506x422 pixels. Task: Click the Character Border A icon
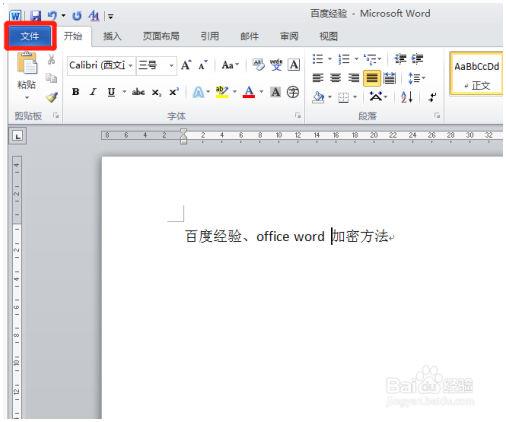294,65
